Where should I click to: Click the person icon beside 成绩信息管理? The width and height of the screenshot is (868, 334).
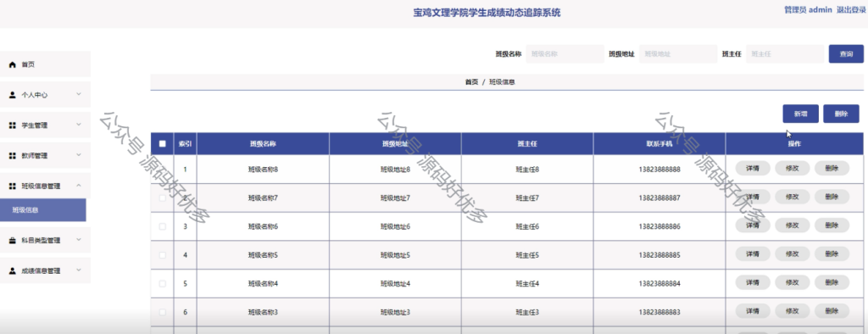coord(13,271)
